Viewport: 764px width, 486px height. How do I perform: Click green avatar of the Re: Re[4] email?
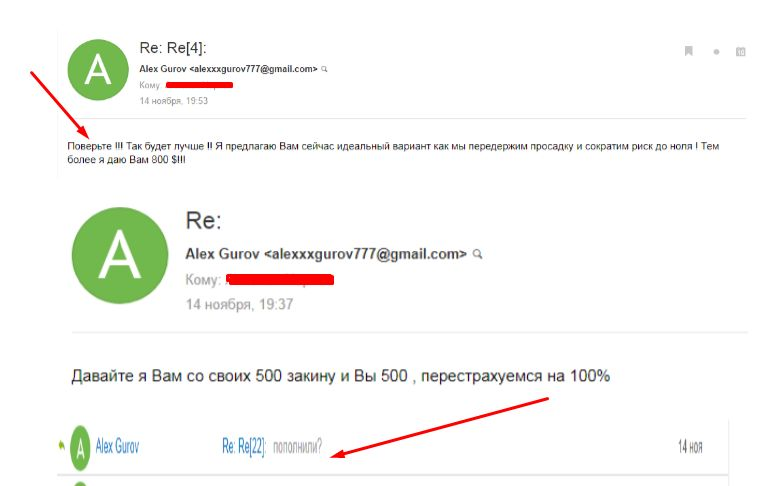point(98,70)
